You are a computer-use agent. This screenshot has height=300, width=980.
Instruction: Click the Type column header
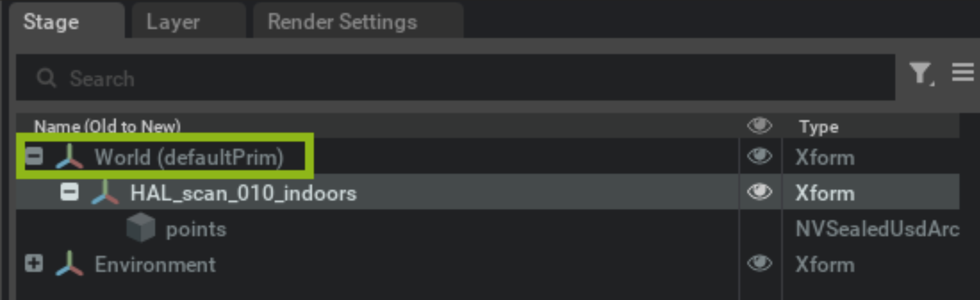[x=819, y=127]
